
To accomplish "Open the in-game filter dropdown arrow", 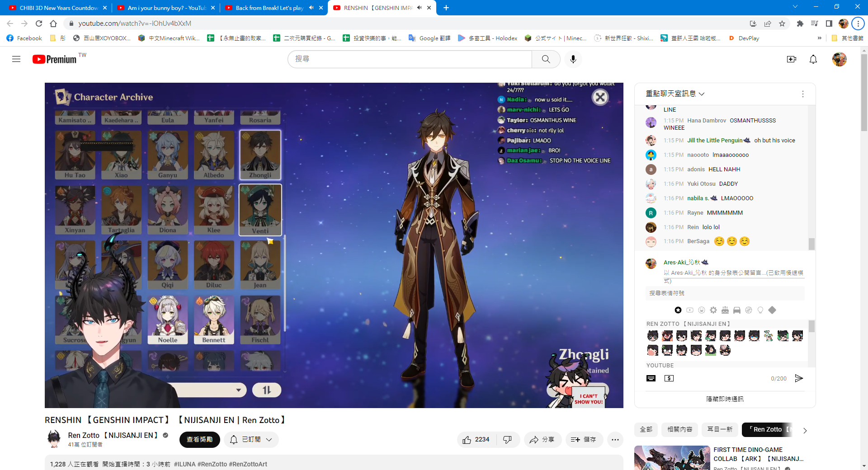I will point(238,390).
